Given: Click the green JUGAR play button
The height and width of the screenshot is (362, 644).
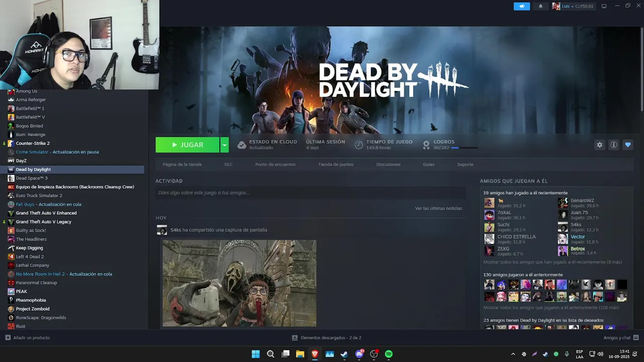Looking at the screenshot, I should 187,145.
